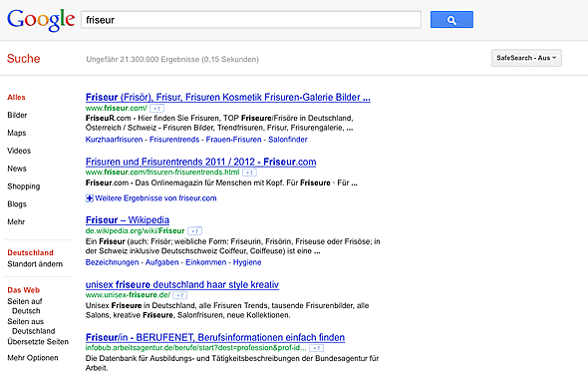This screenshot has width=588, height=376.
Task: Click +1 button next to infobub.arbeitsagentur.de URL
Action: 317,348
